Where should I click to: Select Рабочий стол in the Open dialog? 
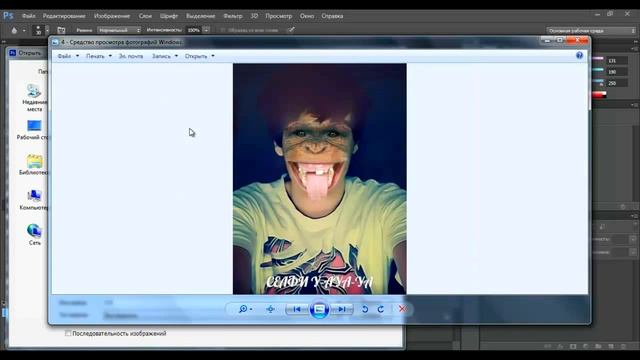(33, 130)
